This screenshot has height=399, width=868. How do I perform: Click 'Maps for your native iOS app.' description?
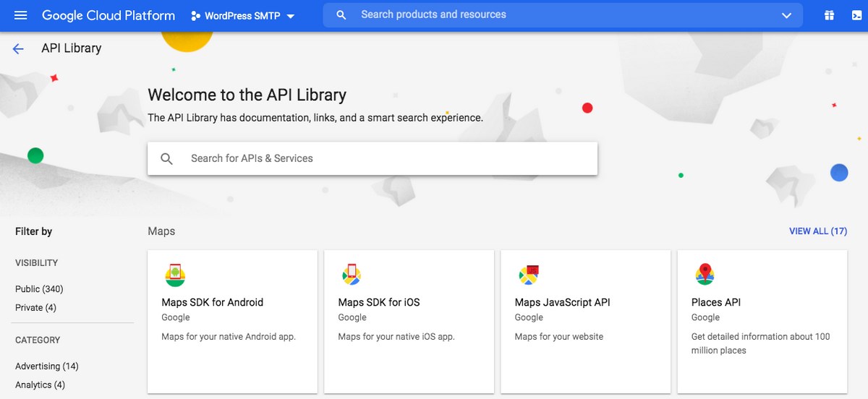point(396,337)
